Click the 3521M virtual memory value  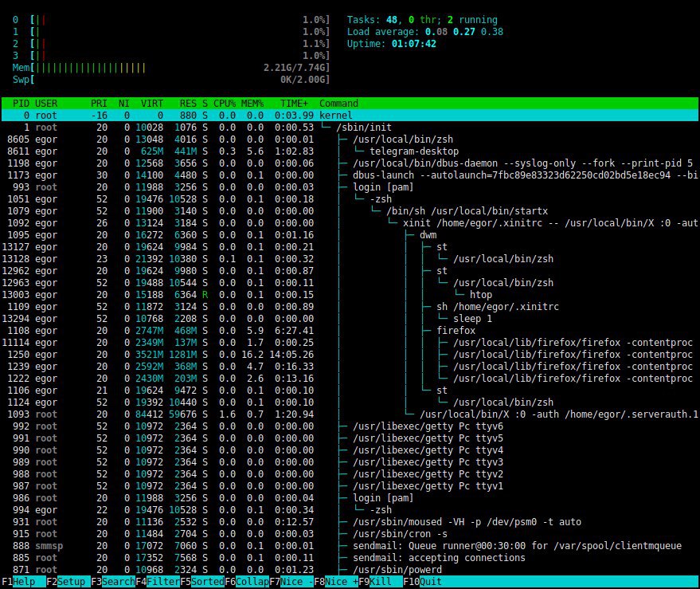[149, 355]
